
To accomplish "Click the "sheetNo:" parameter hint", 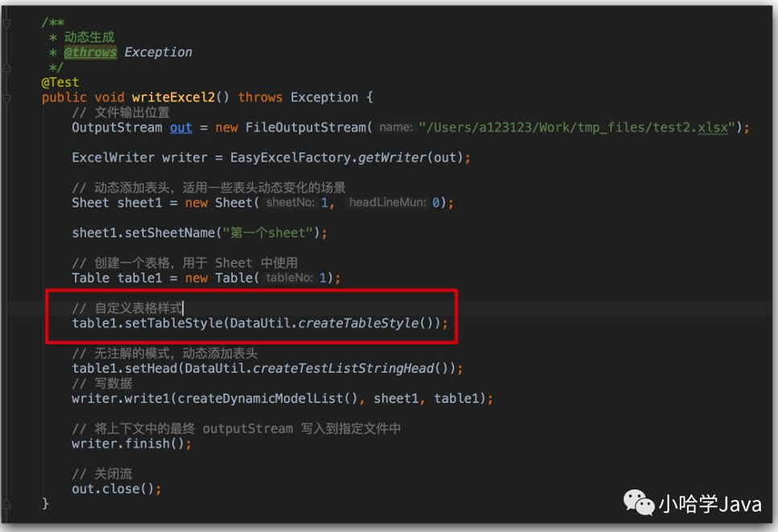I will click(290, 203).
